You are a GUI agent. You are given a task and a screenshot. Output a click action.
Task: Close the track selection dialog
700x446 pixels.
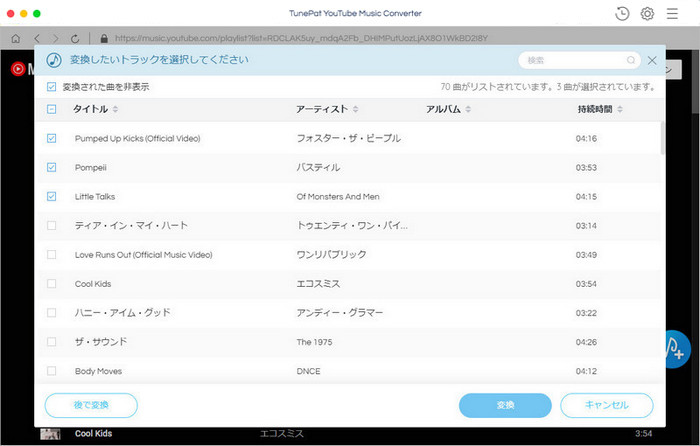coord(652,60)
